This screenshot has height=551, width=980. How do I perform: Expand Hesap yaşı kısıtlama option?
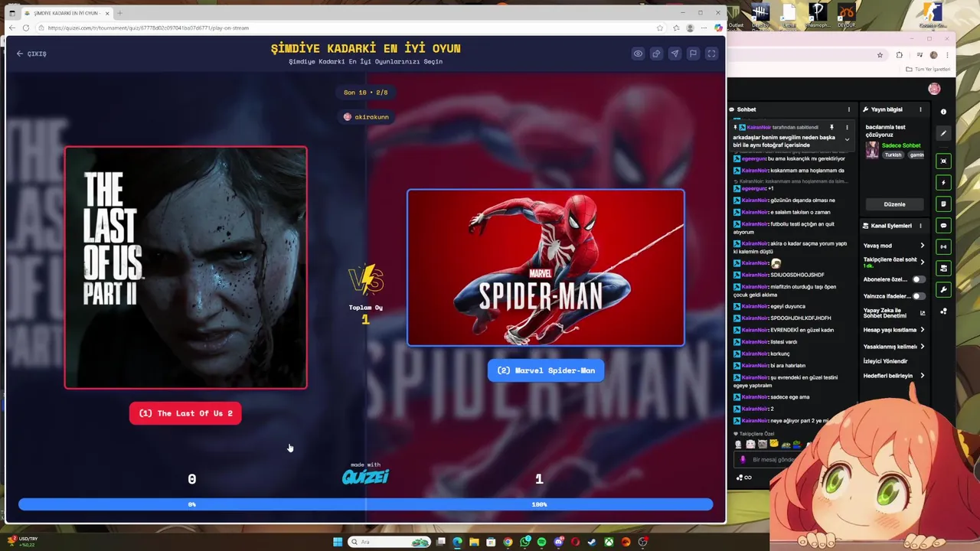coord(894,330)
